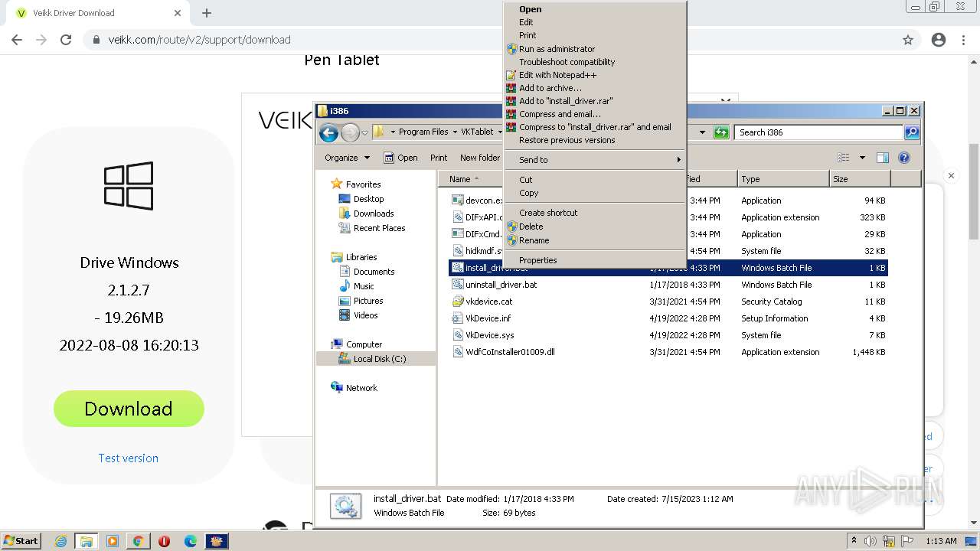The width and height of the screenshot is (980, 551).
Task: Open Recent Places under Favorites
Action: click(x=379, y=228)
